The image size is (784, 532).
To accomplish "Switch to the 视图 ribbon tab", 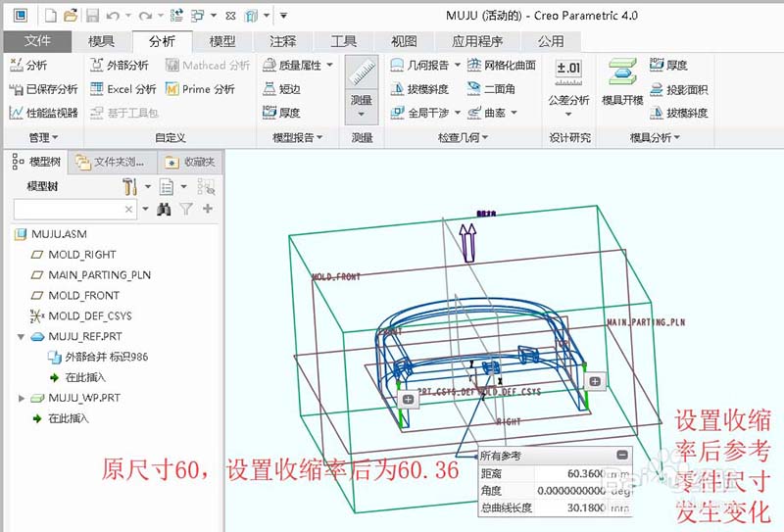I will [x=404, y=41].
